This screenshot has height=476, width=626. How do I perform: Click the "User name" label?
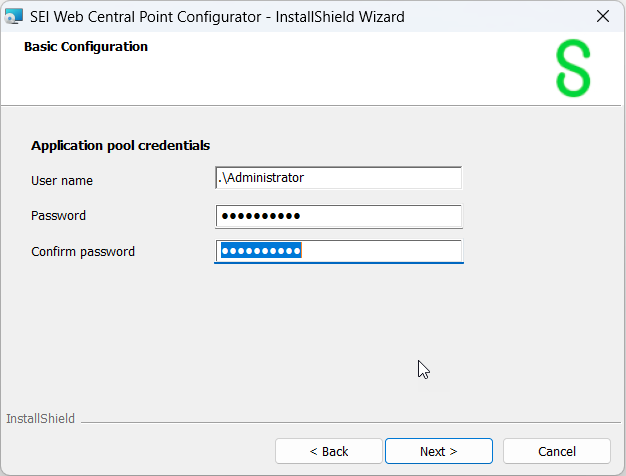point(62,181)
